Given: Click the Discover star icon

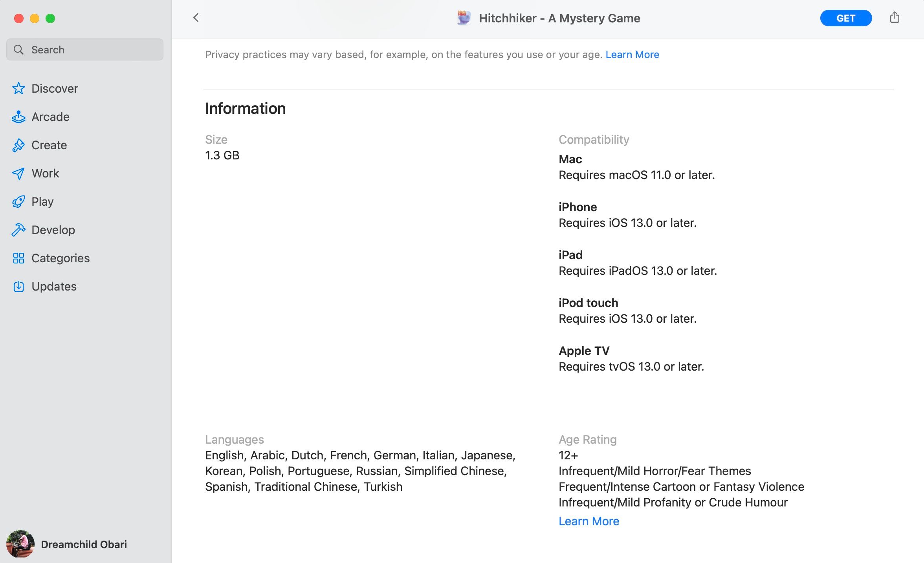Looking at the screenshot, I should 18,88.
